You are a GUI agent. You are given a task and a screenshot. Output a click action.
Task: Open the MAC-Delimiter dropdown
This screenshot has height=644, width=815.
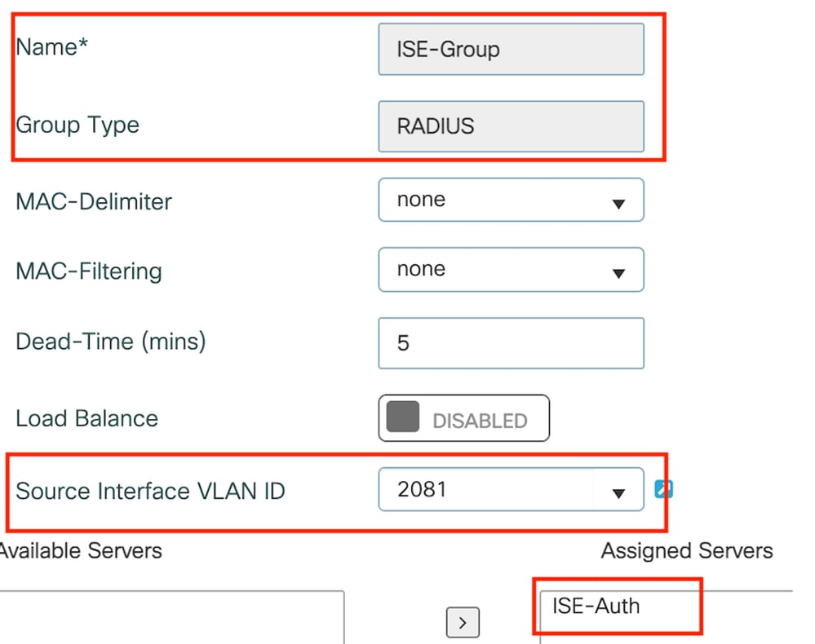(x=511, y=200)
